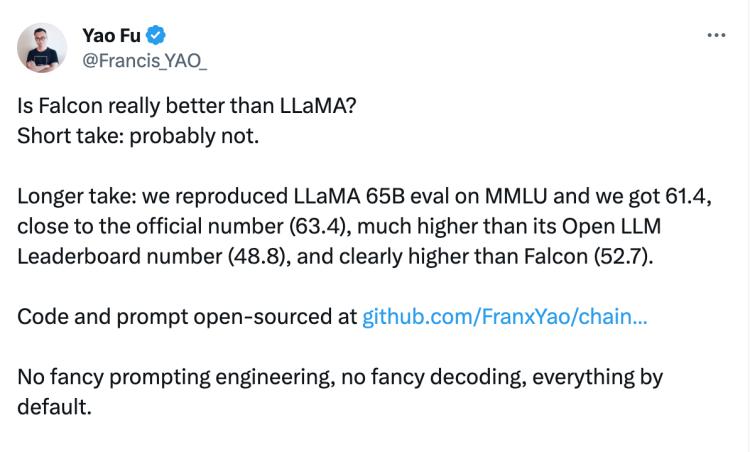Image resolution: width=750 pixels, height=452 pixels.
Task: Click the text 'Code and prompt open-sourced at'
Action: [187, 317]
